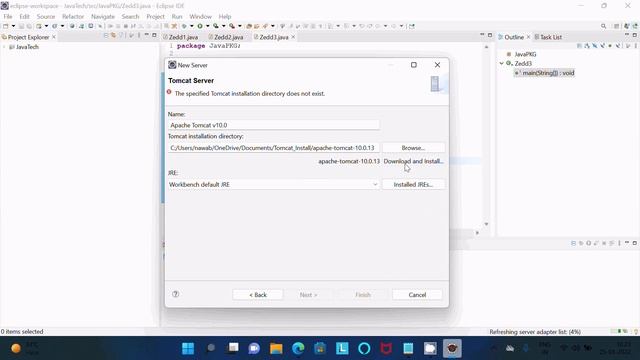Toggle Sort in Outline toolbar
Screen dimensions: 640x360
(x=587, y=46)
